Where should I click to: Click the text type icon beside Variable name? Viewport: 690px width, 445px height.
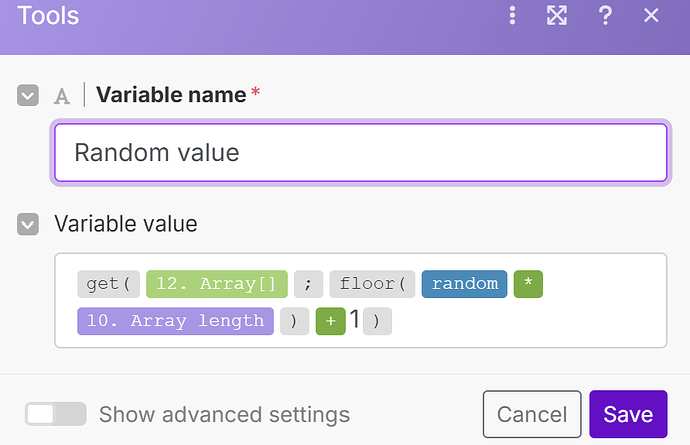click(x=62, y=96)
